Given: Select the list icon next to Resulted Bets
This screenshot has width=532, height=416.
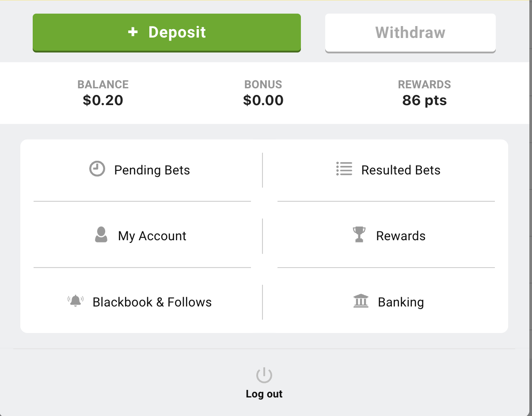Looking at the screenshot, I should click(344, 169).
